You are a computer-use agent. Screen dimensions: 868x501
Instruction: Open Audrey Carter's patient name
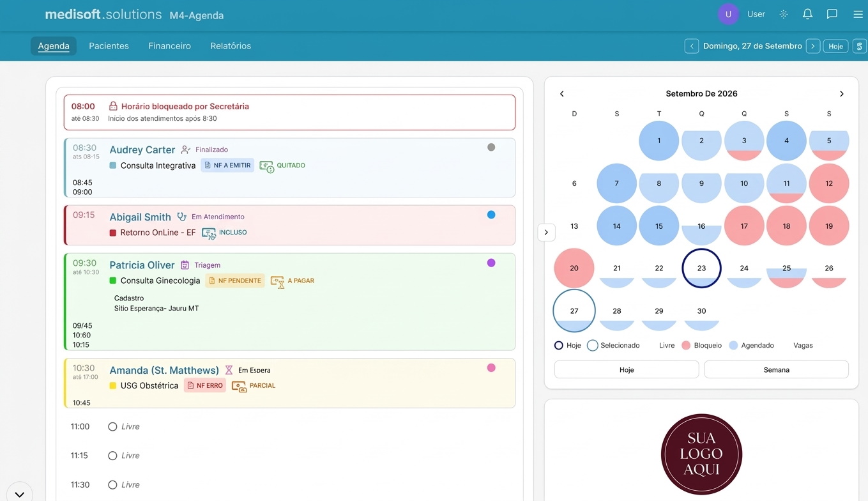pyautogui.click(x=142, y=150)
